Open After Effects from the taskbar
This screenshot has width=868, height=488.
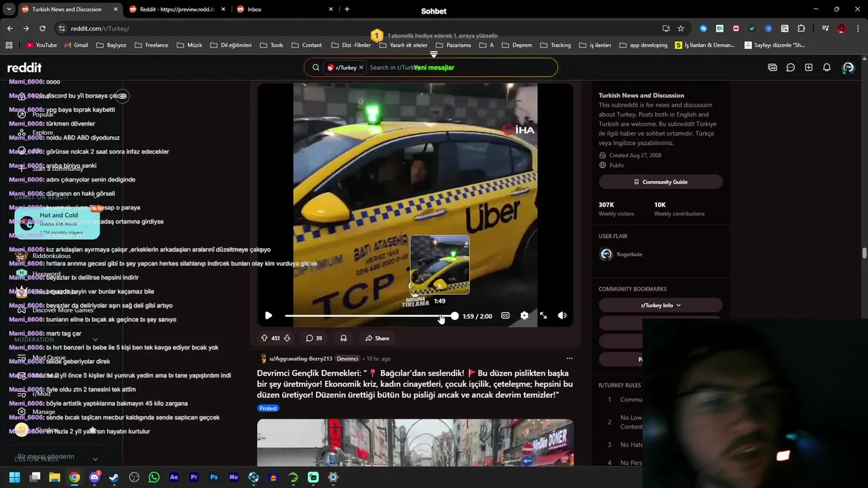coord(174,477)
